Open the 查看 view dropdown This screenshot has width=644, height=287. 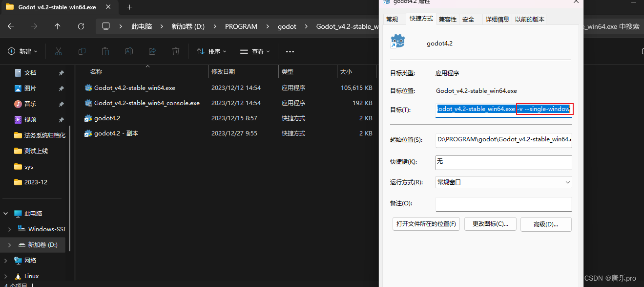pos(255,51)
